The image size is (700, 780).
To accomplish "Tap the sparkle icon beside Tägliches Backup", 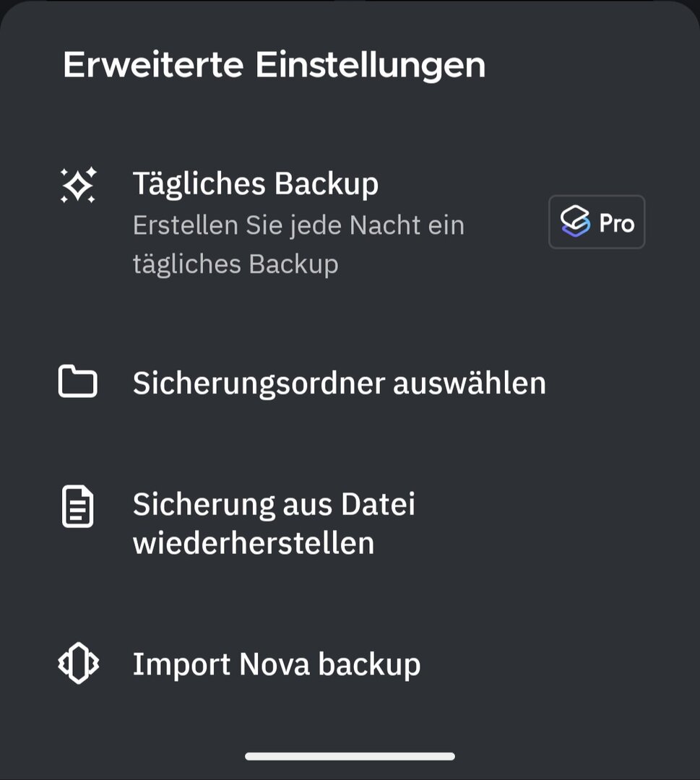I will click(78, 186).
